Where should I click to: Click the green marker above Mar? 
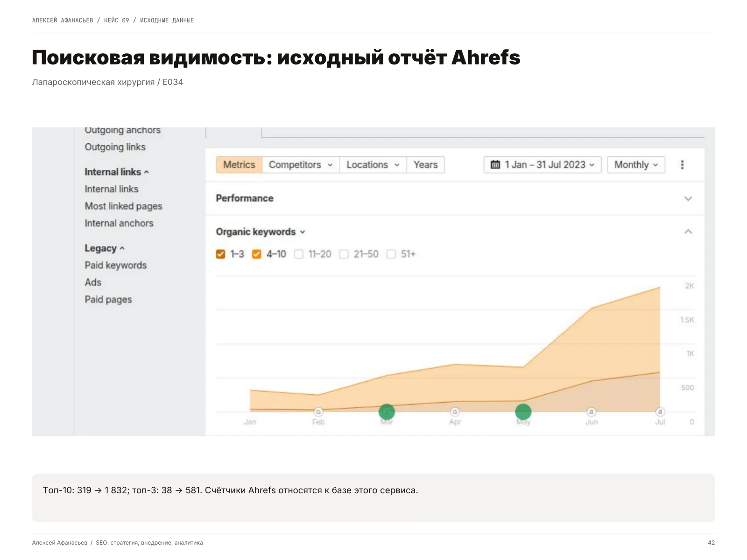coord(387,412)
